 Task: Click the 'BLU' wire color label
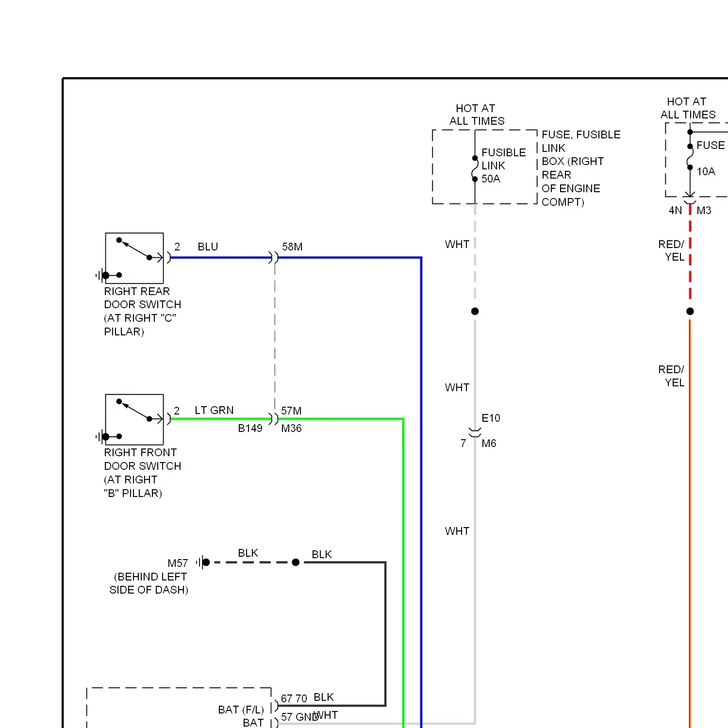pyautogui.click(x=208, y=247)
